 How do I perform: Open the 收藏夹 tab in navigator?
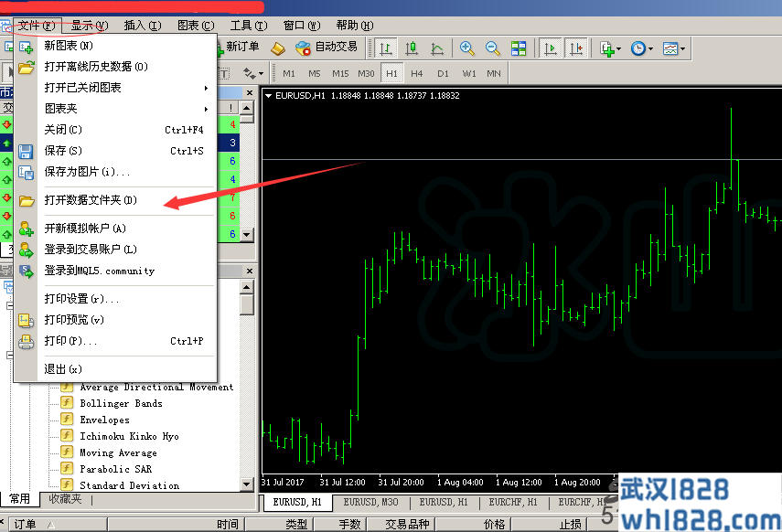click(x=65, y=499)
